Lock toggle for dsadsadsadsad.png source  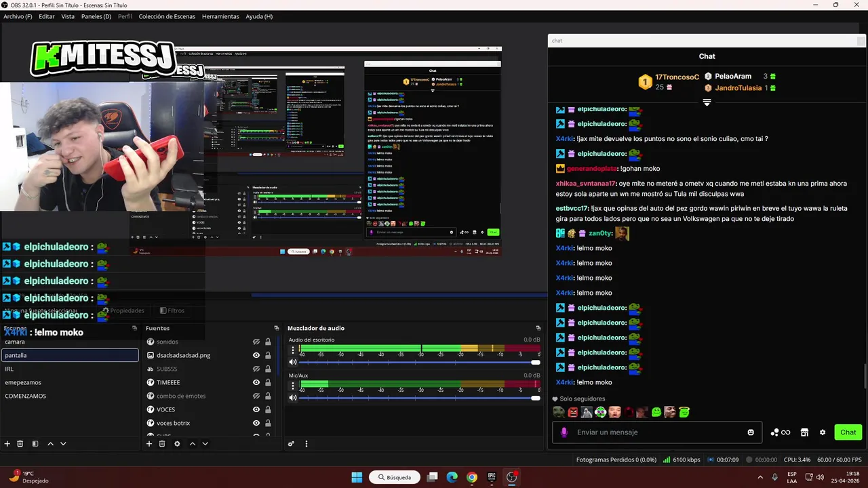click(x=268, y=355)
